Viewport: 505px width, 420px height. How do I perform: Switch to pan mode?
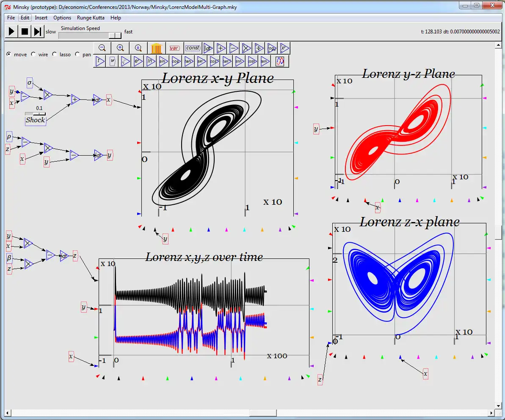point(77,54)
